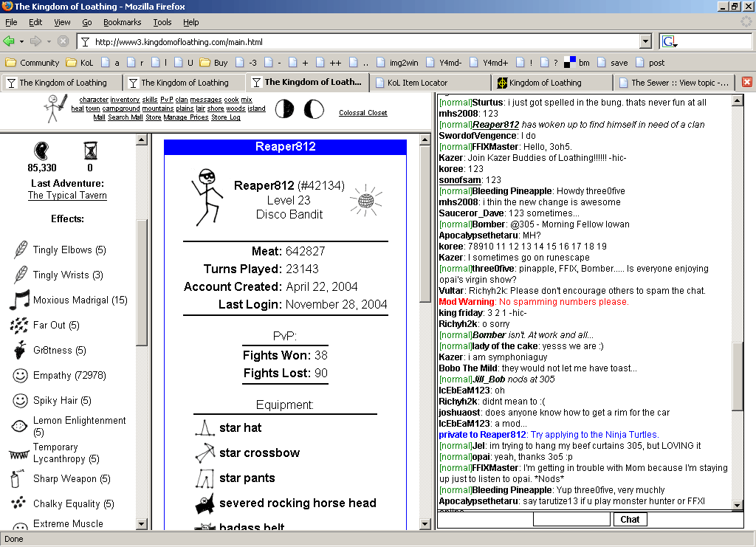
Task: Switch to The Sewer :: View topic tab
Action: point(674,83)
